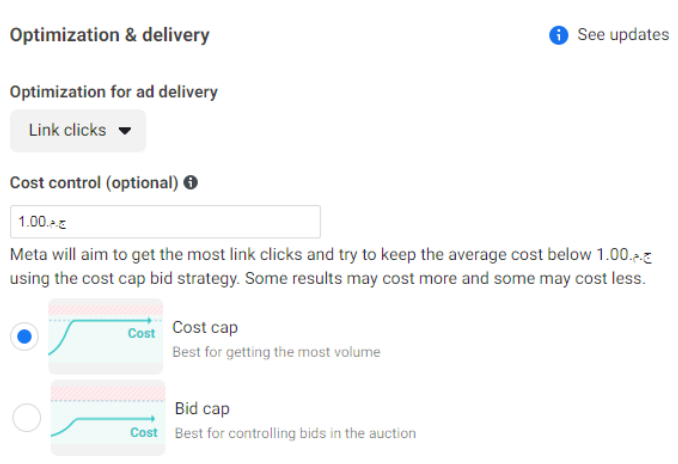Click the teal curve in Bid cap chart
The height and width of the screenshot is (464, 678).
[x=80, y=423]
